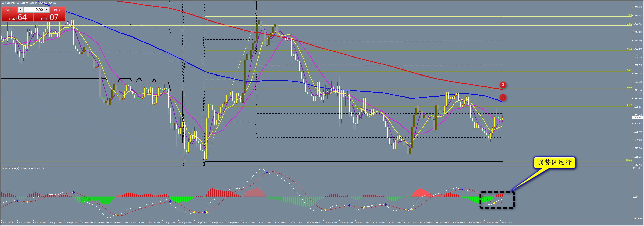Decrease trade volume with the down arrow
Viewport: 644px width, 226px height.
[x=20, y=10]
